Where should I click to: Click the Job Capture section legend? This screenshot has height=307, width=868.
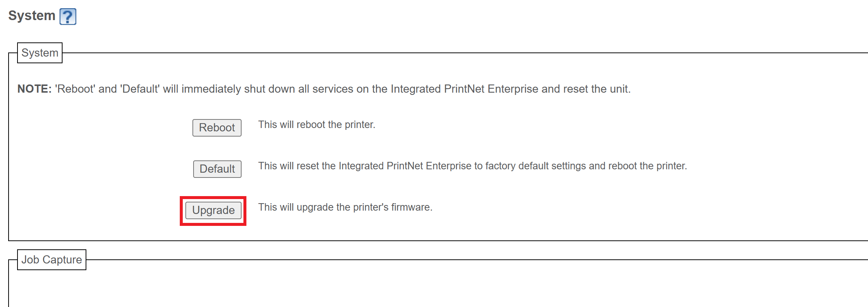[52, 260]
